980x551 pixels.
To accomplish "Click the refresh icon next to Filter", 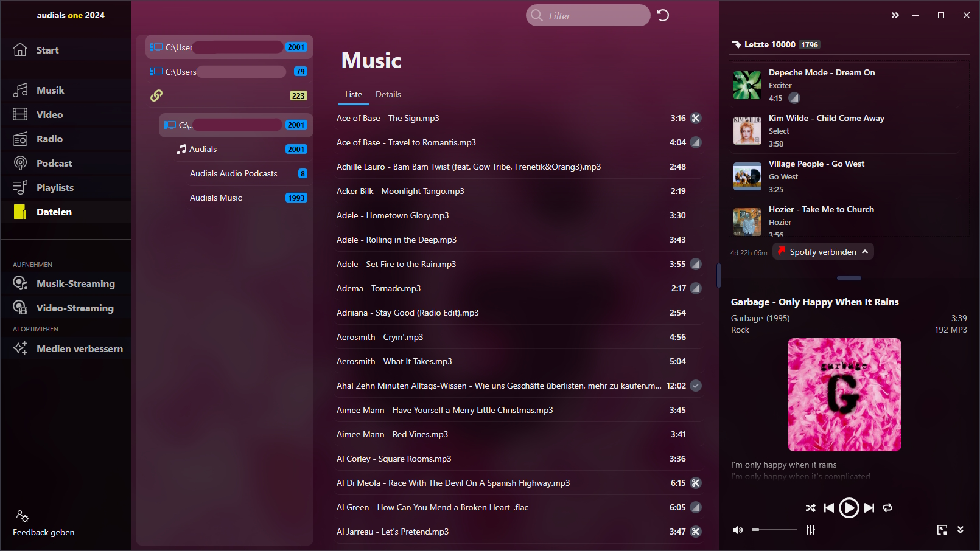I will [663, 15].
